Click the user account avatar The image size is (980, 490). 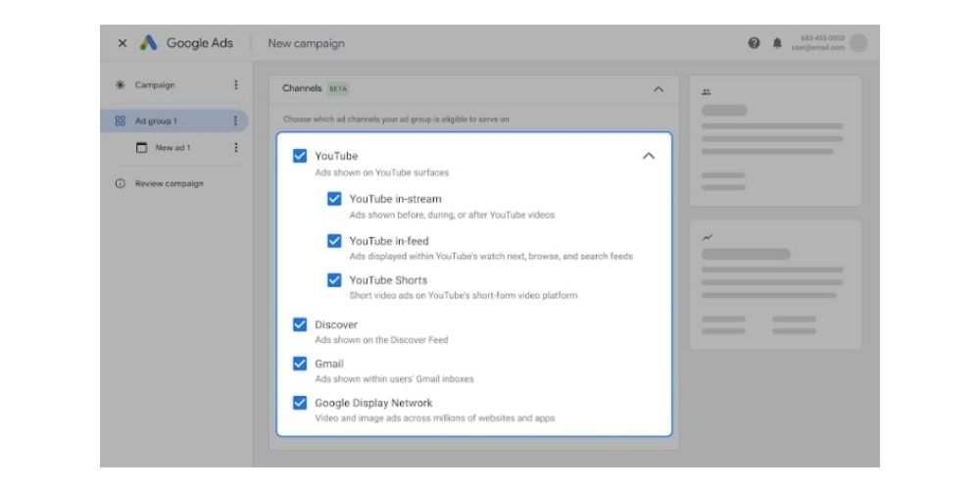coord(858,43)
